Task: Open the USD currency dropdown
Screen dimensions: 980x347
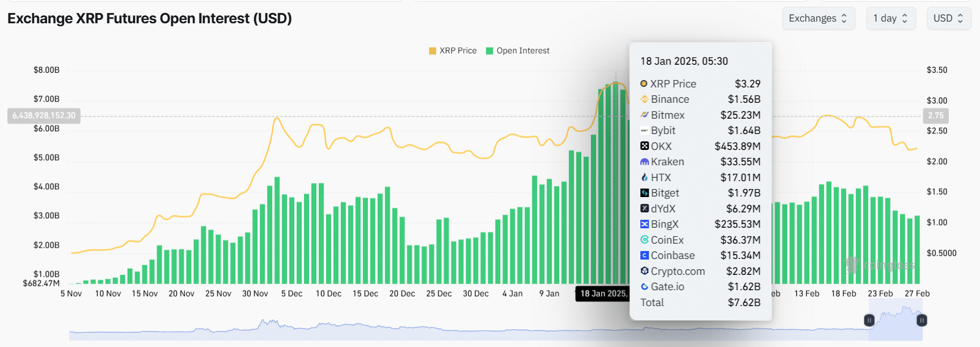Action: pos(948,18)
